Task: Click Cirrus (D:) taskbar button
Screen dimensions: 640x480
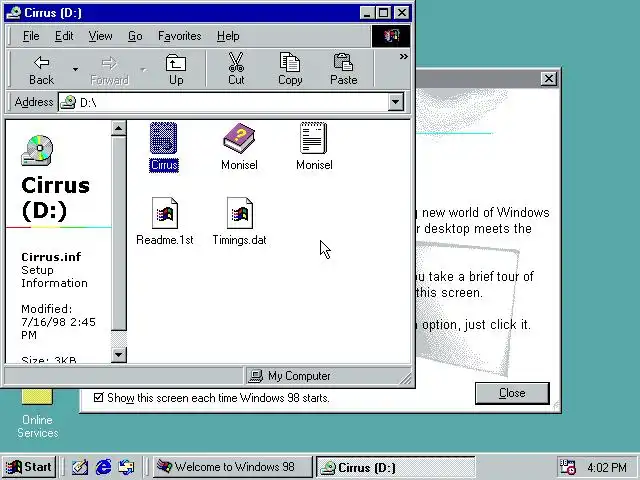Action: click(396, 467)
